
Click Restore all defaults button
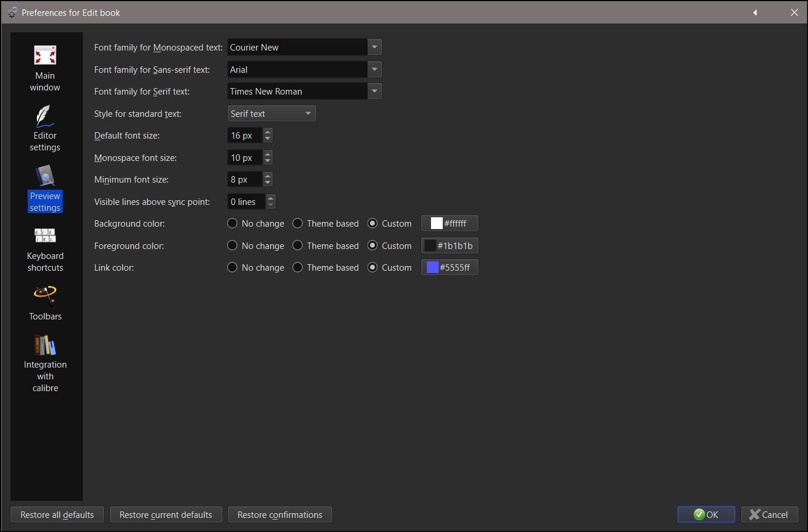57,514
